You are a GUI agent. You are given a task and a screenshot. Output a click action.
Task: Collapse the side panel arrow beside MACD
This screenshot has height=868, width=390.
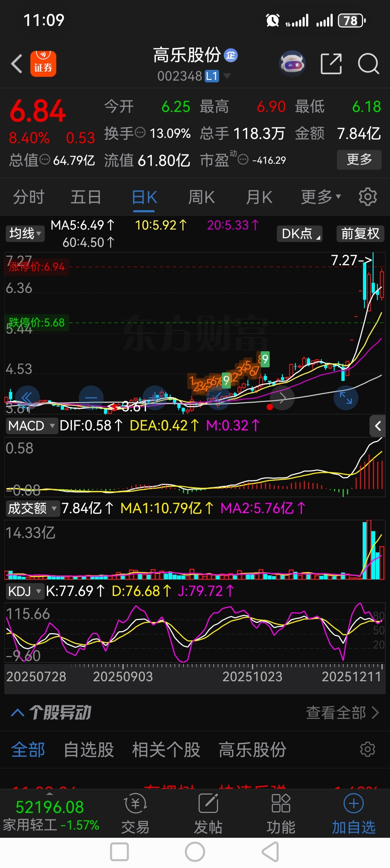(x=377, y=426)
